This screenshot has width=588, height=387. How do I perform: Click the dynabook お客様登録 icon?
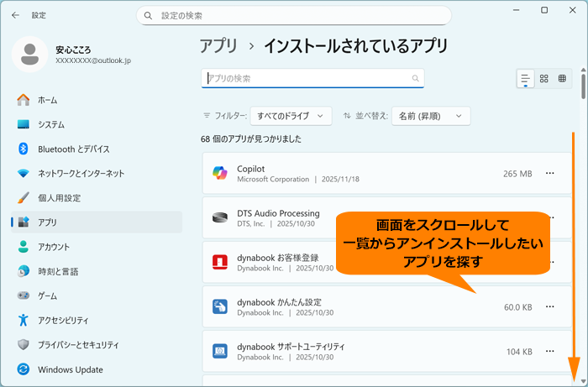click(x=220, y=262)
